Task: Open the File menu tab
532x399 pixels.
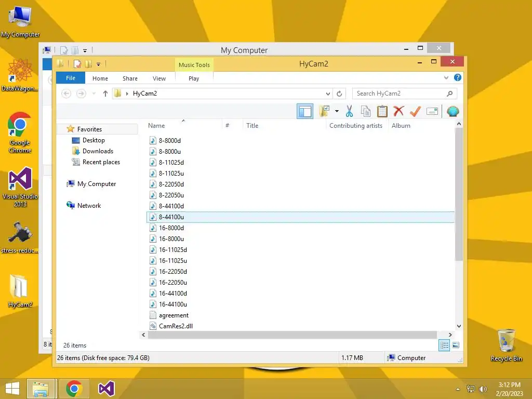Action: (71, 78)
